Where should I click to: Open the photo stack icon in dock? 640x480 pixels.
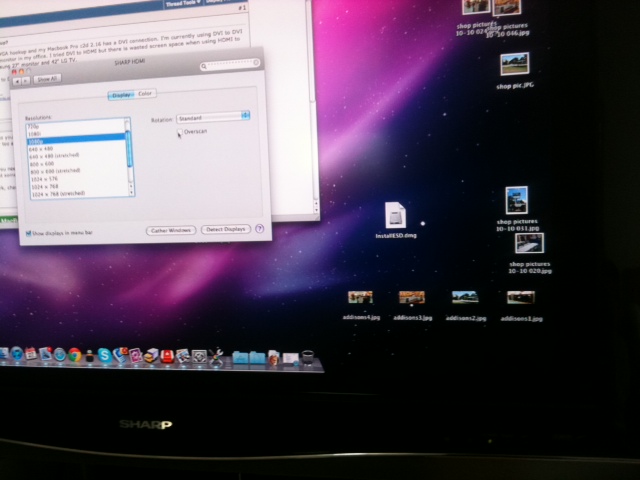pyautogui.click(x=183, y=356)
